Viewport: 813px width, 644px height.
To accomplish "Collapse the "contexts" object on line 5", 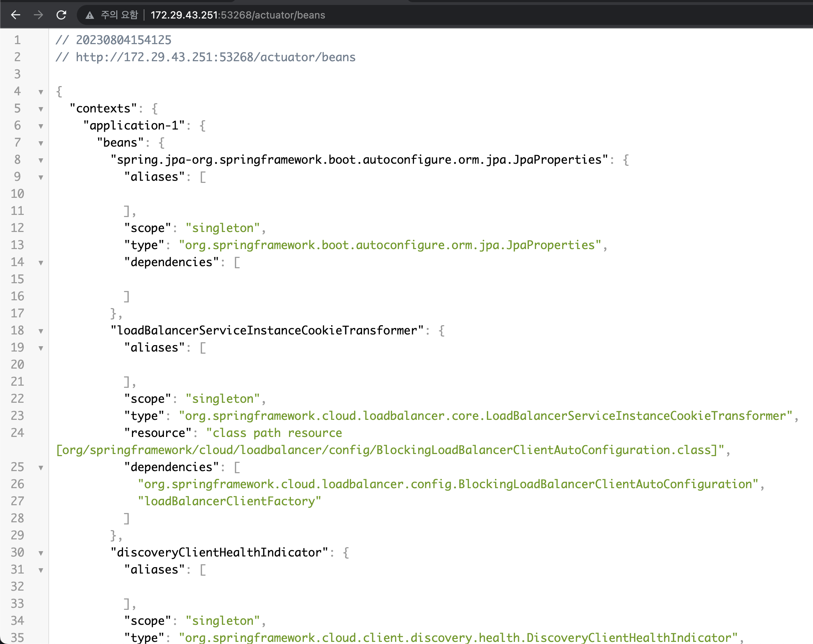I will point(41,109).
